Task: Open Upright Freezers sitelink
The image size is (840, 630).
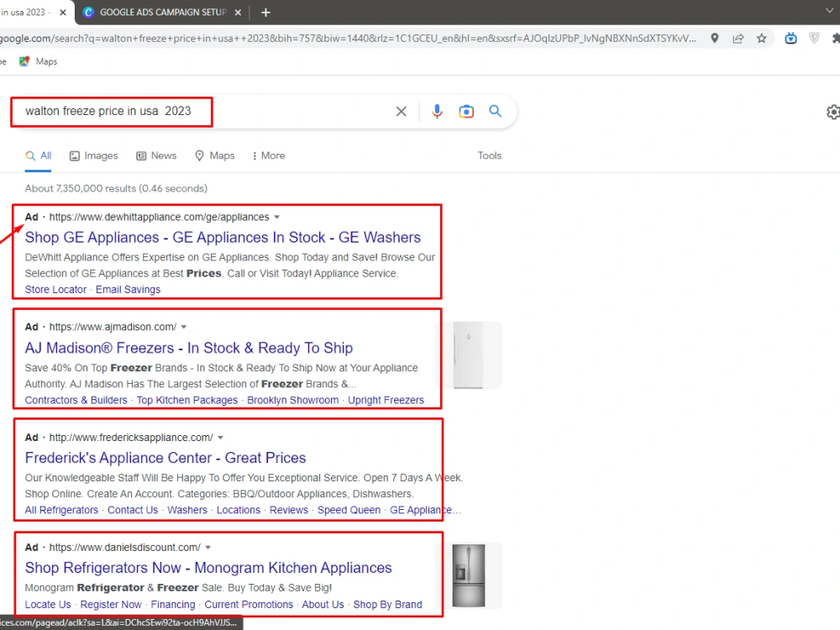Action: 386,400
